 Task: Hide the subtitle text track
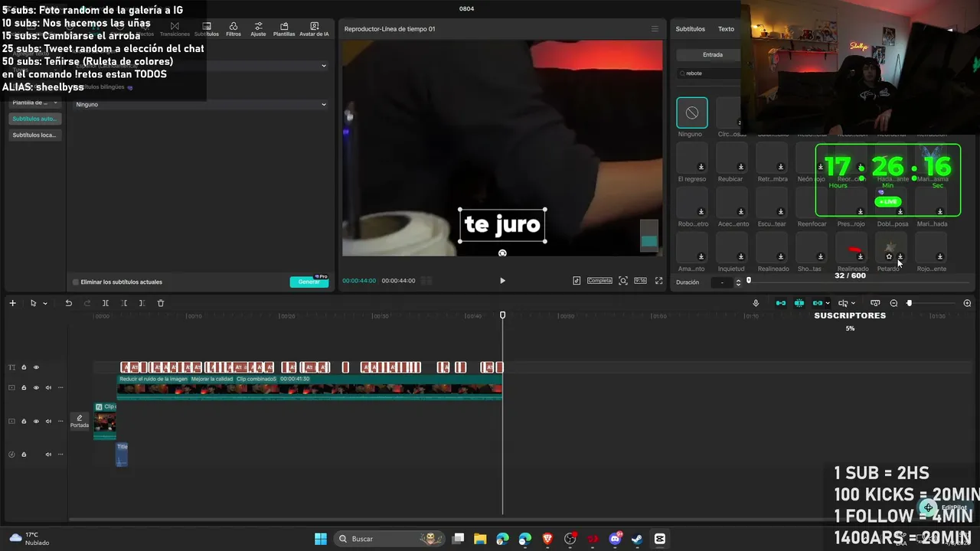pyautogui.click(x=36, y=367)
